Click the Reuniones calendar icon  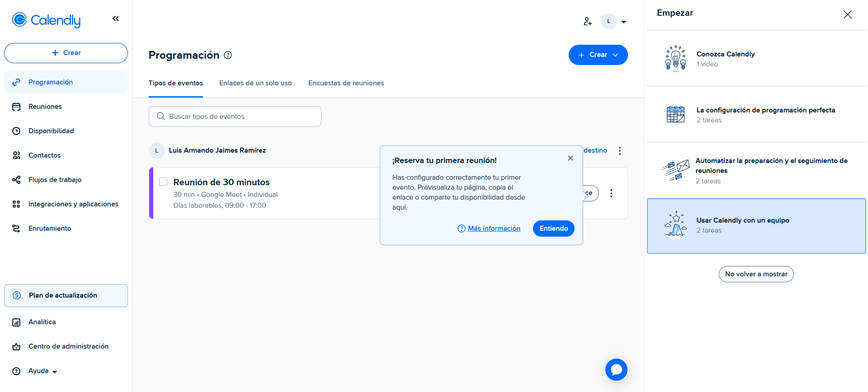16,107
